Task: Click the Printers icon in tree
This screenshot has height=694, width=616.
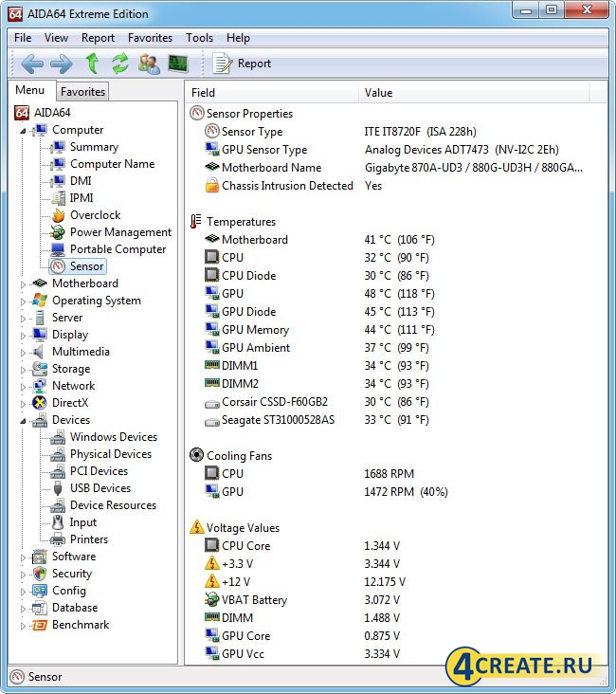Action: click(x=58, y=539)
